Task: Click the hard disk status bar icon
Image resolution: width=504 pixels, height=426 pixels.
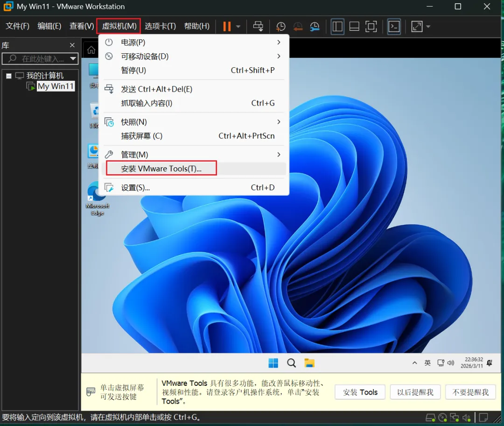Action: [x=430, y=418]
